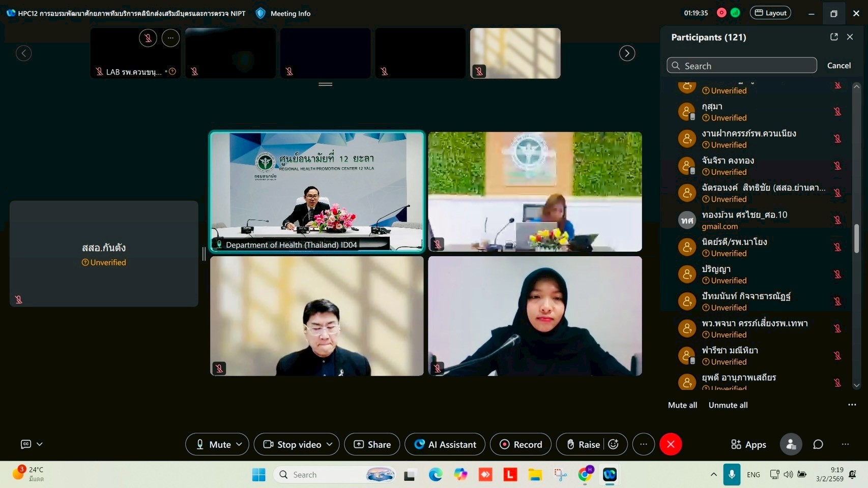Image resolution: width=868 pixels, height=488 pixels.
Task: Click the red leave meeting button
Action: pyautogui.click(x=671, y=444)
